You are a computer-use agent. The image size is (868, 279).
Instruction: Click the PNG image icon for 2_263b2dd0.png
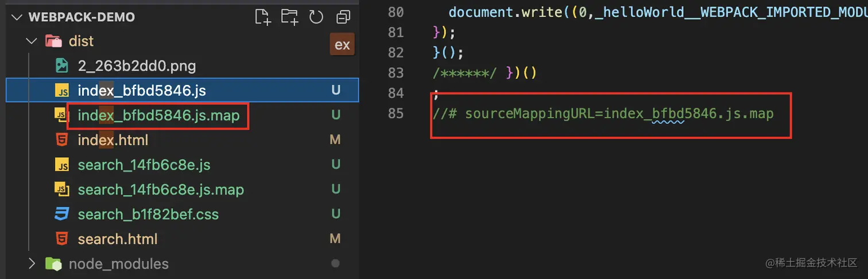click(x=61, y=65)
